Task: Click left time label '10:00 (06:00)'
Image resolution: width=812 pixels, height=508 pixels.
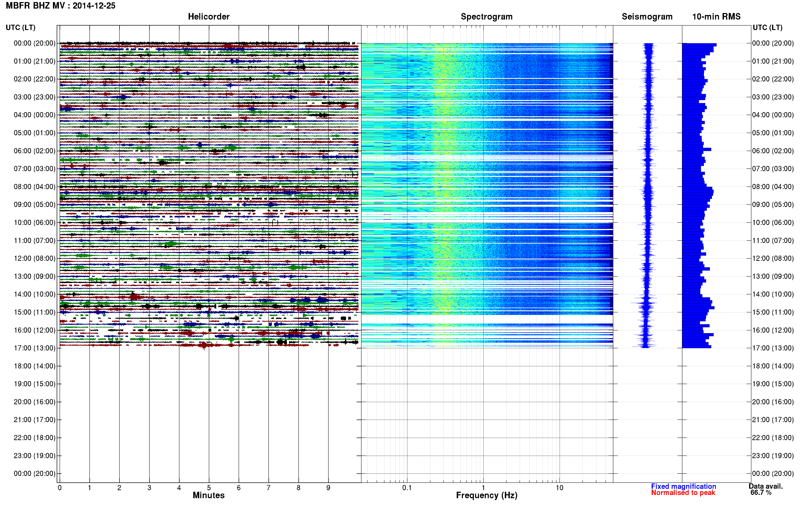Action: coord(35,222)
